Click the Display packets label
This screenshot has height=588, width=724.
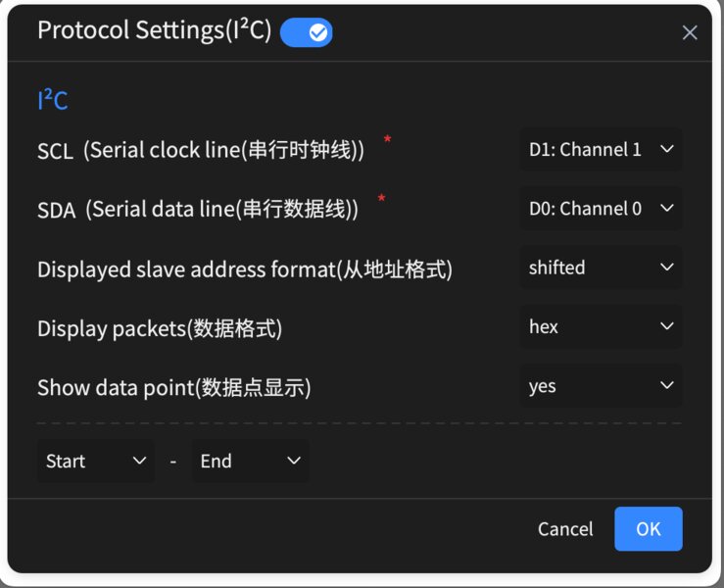coord(160,328)
